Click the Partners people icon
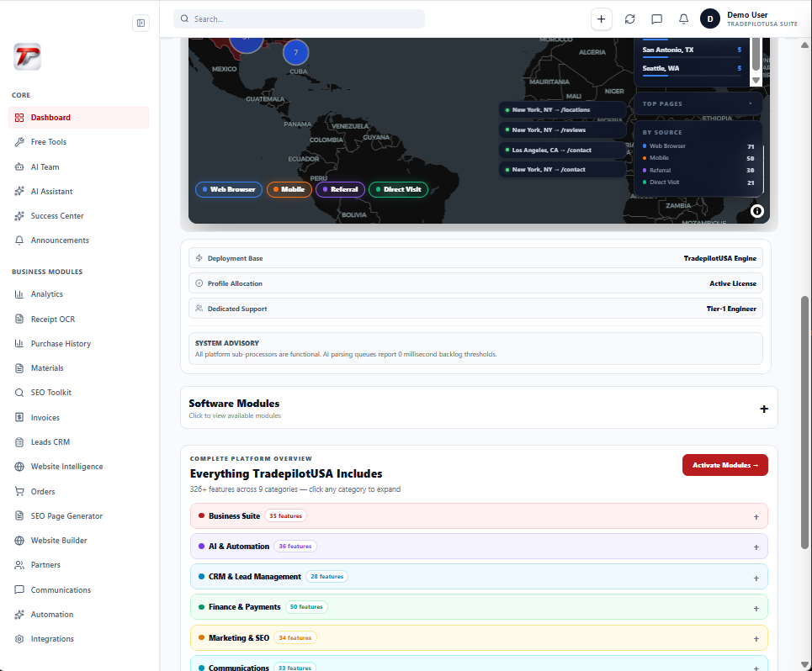Viewport: 812px width, 671px height. coord(19,565)
